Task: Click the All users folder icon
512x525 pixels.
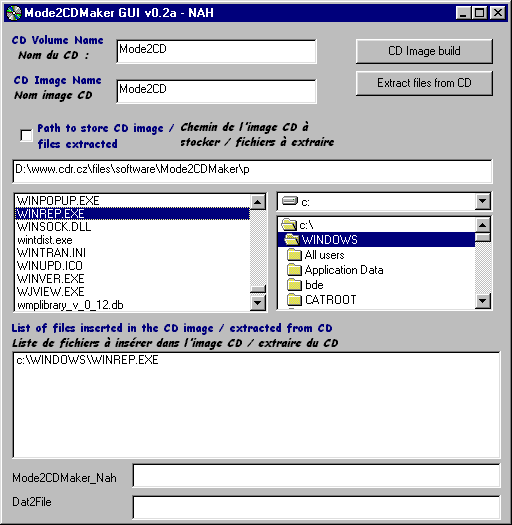Action: [295, 255]
